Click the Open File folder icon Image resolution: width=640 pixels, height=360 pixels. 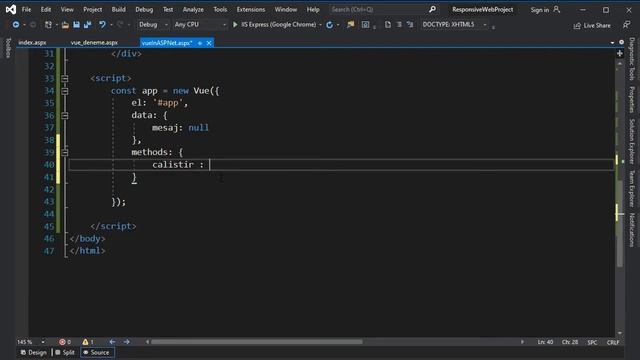pos(65,25)
